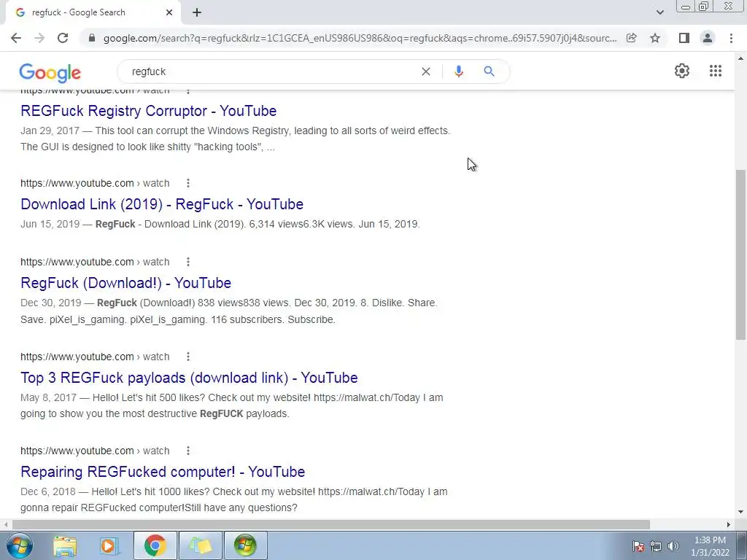Open options for RegFuck (Download!) result
This screenshot has height=560, width=747.
click(x=188, y=262)
